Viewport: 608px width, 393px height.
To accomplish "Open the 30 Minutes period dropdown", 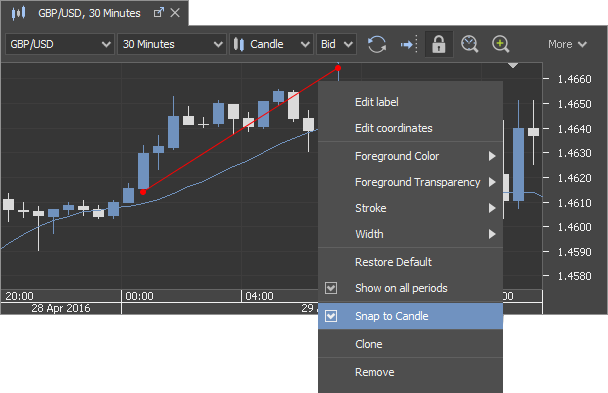I will pyautogui.click(x=172, y=44).
